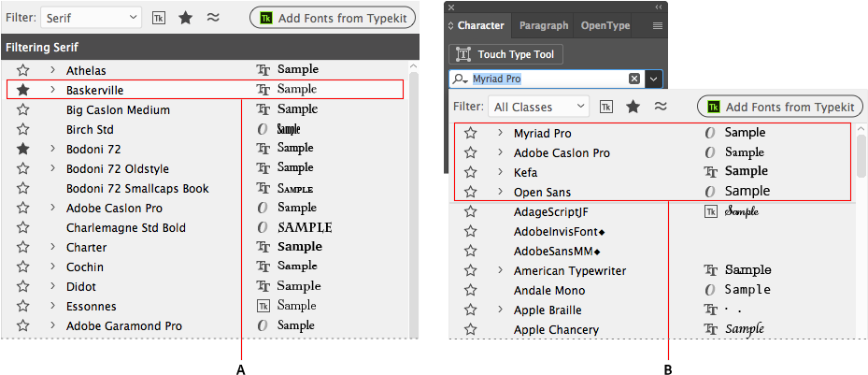The height and width of the screenshot is (375, 868).
Task: Star the Andale Mono font
Action: (471, 290)
